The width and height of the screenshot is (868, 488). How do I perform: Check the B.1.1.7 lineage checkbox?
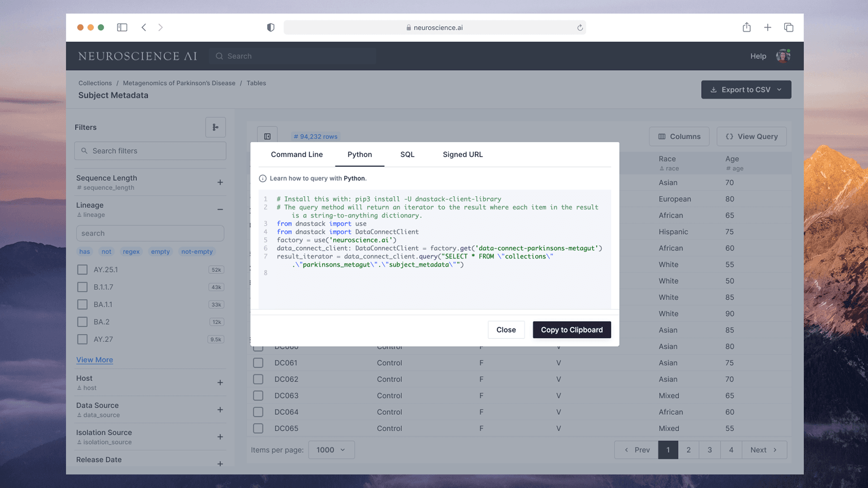(x=82, y=287)
